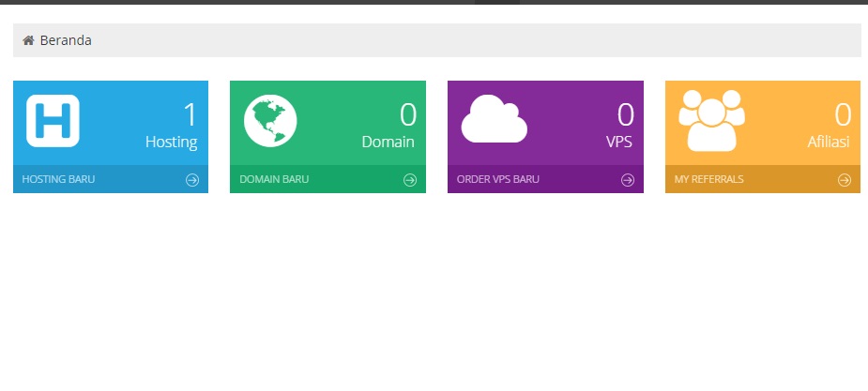Click the Hosting label text

coord(171,143)
